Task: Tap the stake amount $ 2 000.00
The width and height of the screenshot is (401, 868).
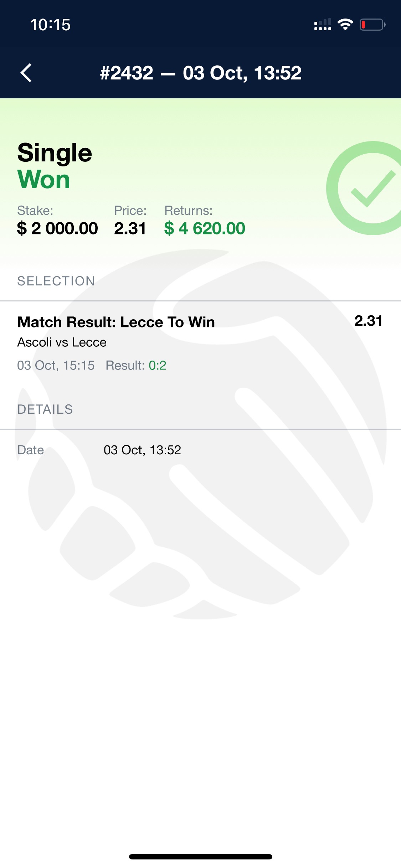Action: pyautogui.click(x=57, y=228)
